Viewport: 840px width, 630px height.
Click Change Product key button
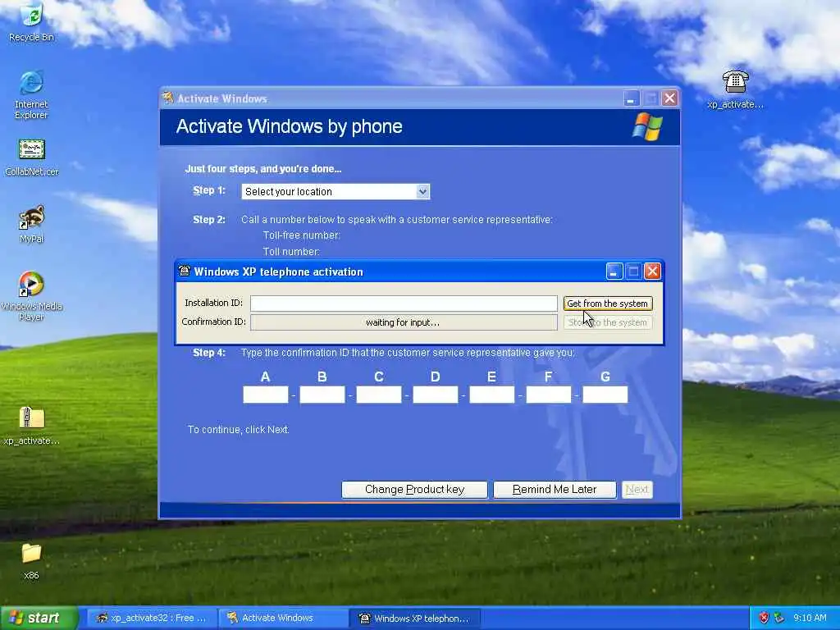point(414,489)
